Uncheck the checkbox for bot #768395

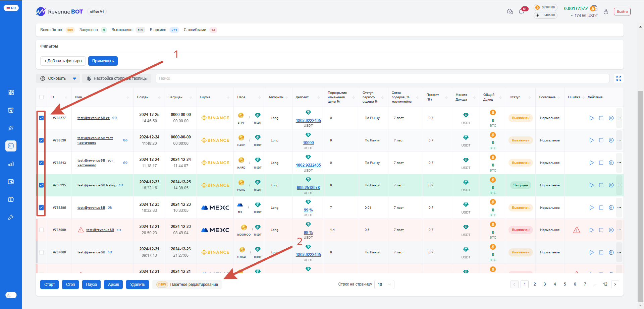tap(42, 185)
